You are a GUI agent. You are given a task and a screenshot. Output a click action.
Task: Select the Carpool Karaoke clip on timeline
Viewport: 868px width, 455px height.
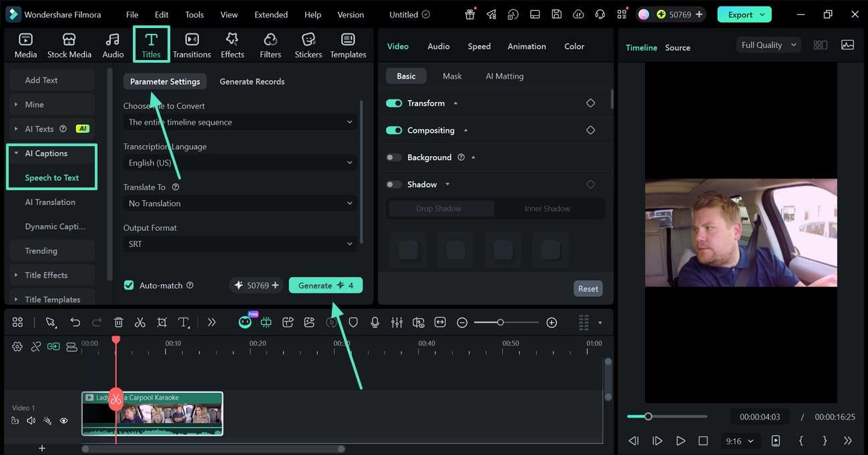coord(152,414)
